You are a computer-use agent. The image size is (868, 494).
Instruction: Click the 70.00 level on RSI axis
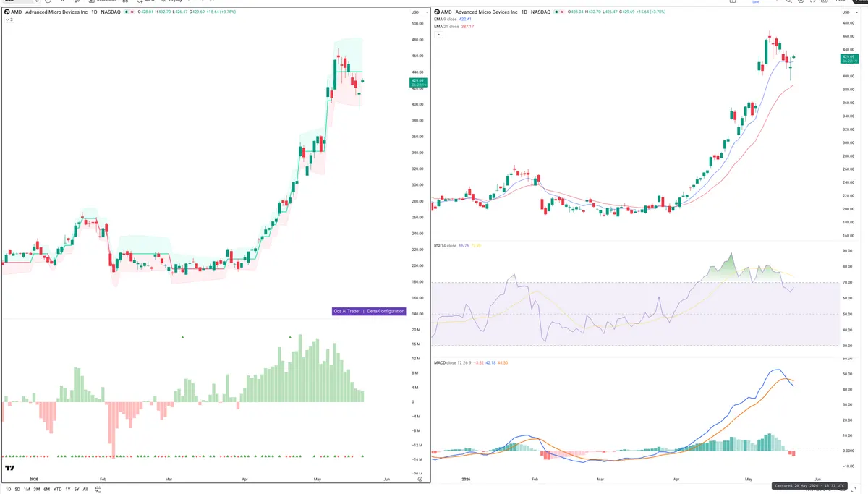pos(848,282)
